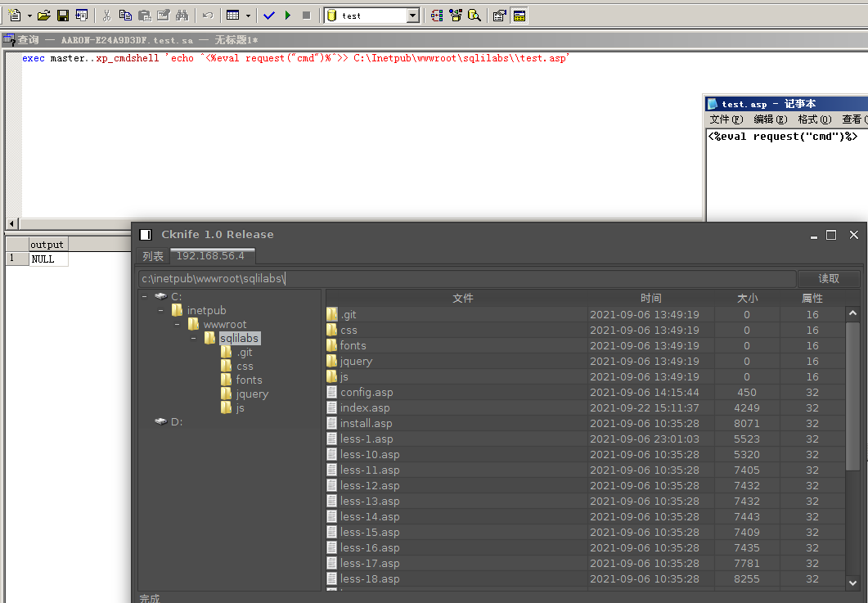Select the fonts folder in the tree
Screen dimensions: 868x603
coord(242,380)
